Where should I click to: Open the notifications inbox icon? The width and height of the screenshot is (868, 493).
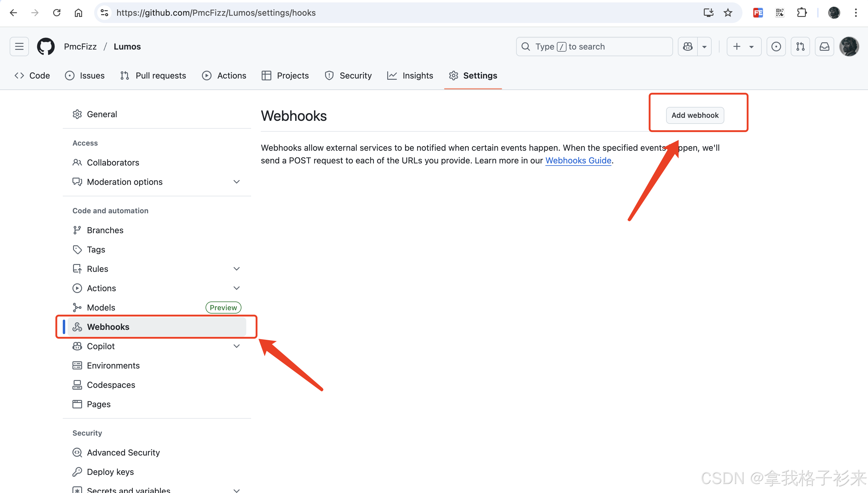click(x=824, y=47)
